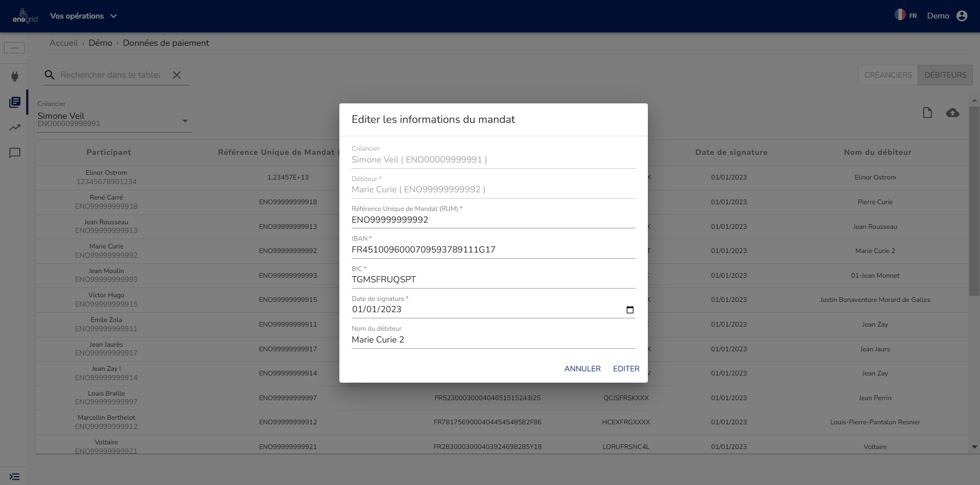Viewport: 980px width, 485px height.
Task: Switch to the DÉBITEURS tab
Action: tap(945, 75)
